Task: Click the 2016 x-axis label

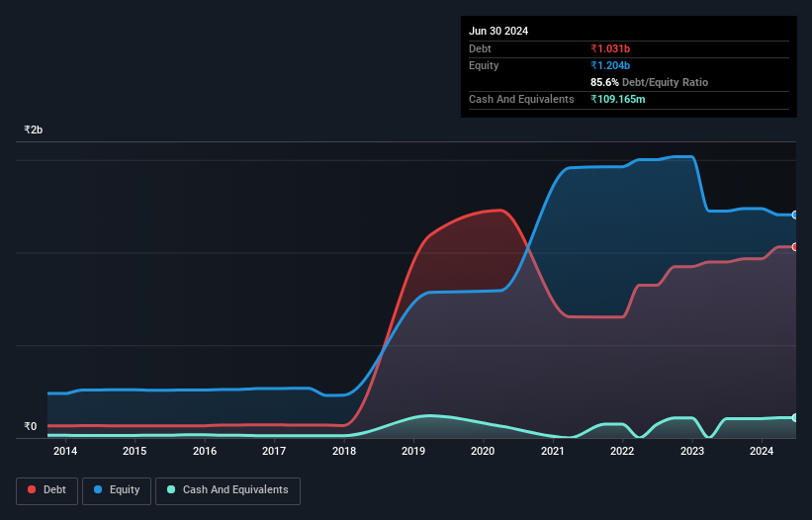Action: tap(205, 451)
